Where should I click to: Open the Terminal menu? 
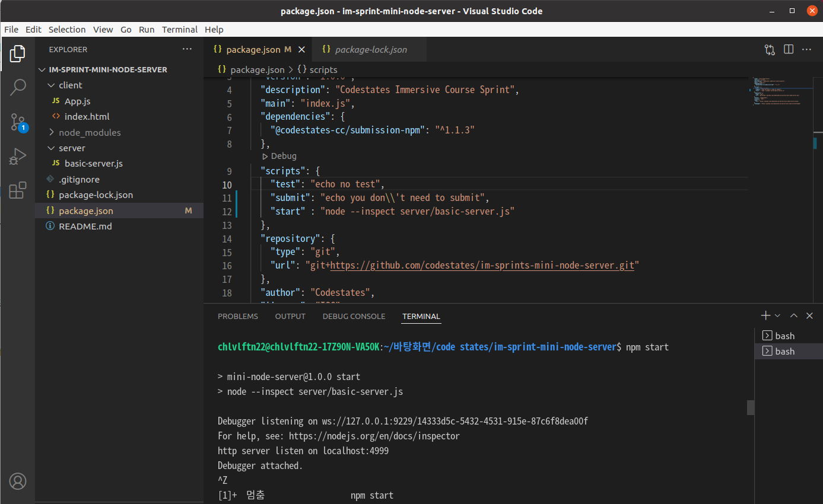pyautogui.click(x=180, y=30)
